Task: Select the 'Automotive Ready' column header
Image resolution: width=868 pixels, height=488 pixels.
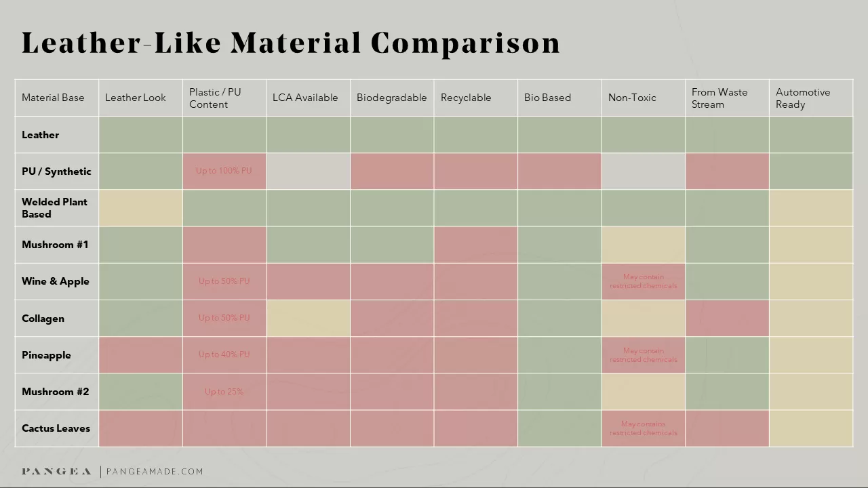Action: click(811, 98)
